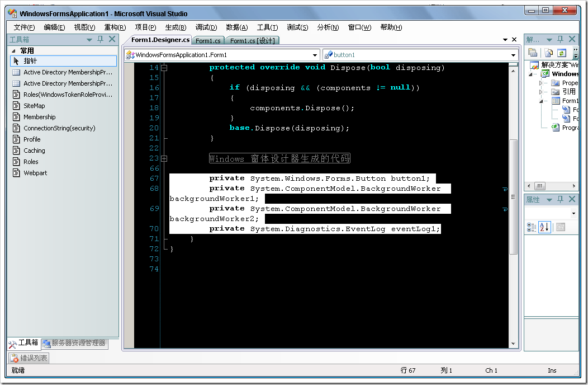Open the 调试(D) debug menu
588x385 pixels.
206,27
